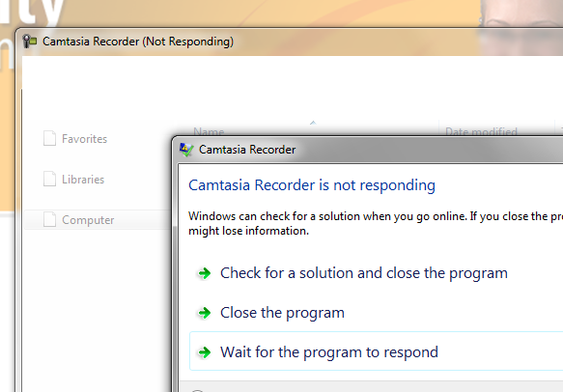Select Libraries label in the navigation pane
The image size is (563, 392).
click(x=83, y=180)
